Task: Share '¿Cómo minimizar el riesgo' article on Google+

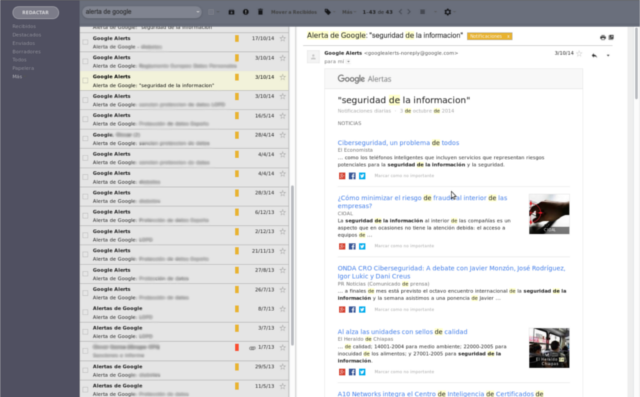Action: 342,246
